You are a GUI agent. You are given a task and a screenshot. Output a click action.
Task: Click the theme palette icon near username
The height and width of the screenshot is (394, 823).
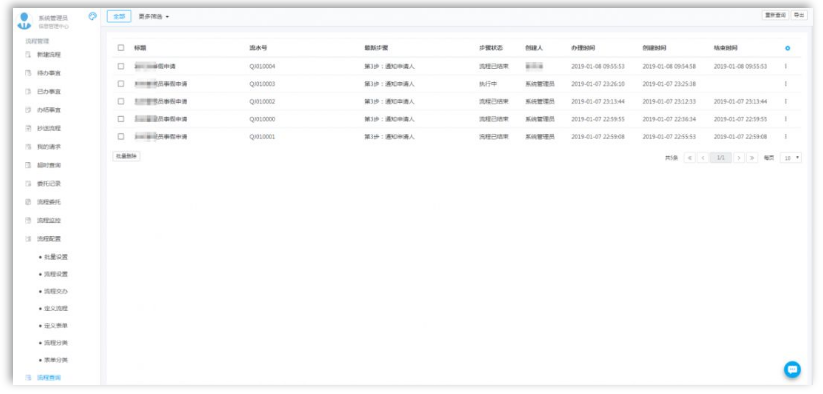pyautogui.click(x=93, y=16)
